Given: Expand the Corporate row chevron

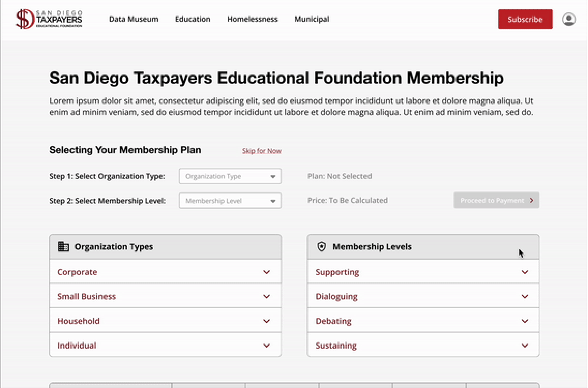Looking at the screenshot, I should click(x=266, y=272).
